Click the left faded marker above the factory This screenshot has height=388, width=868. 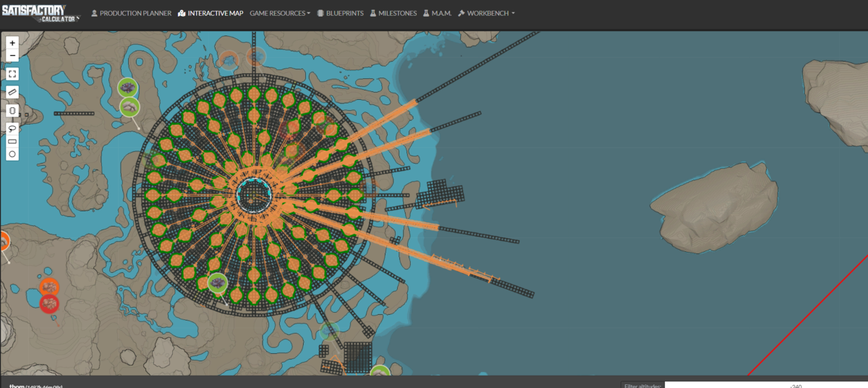(x=230, y=59)
